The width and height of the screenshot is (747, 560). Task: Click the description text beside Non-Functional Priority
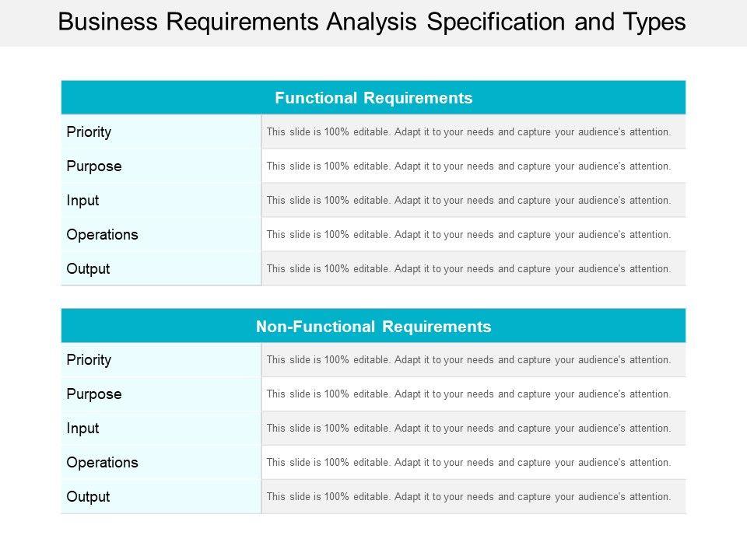(x=468, y=360)
